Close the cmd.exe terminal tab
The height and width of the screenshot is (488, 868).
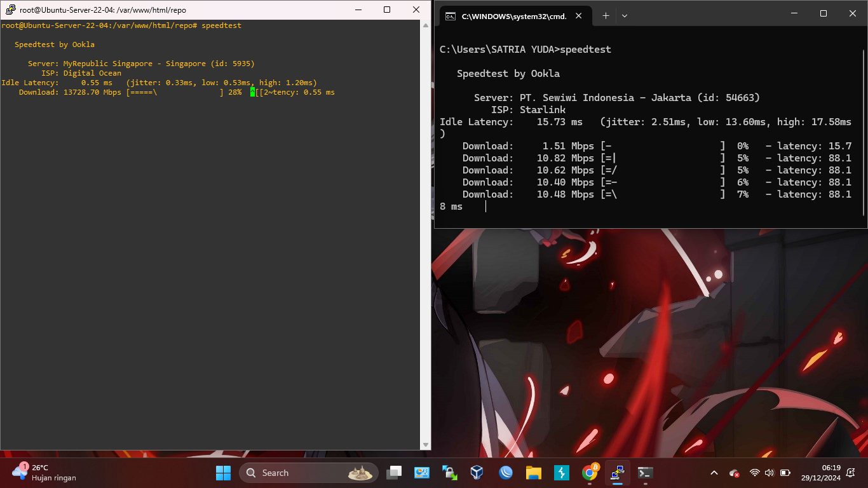point(579,16)
